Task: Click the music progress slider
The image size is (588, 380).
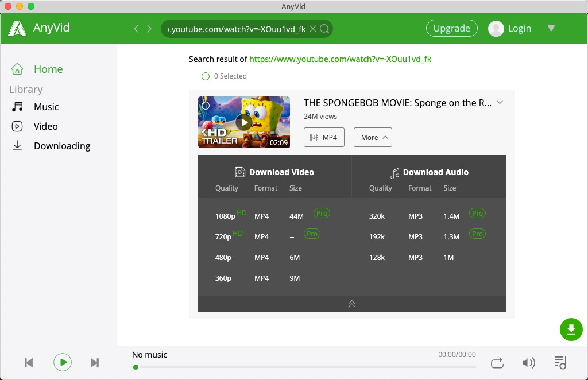Action: [x=305, y=367]
